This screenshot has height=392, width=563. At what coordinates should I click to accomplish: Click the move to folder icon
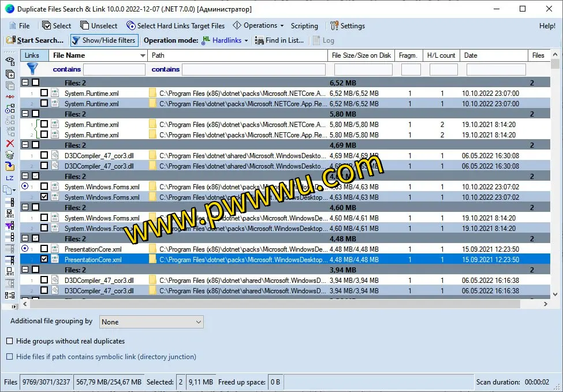(x=10, y=166)
